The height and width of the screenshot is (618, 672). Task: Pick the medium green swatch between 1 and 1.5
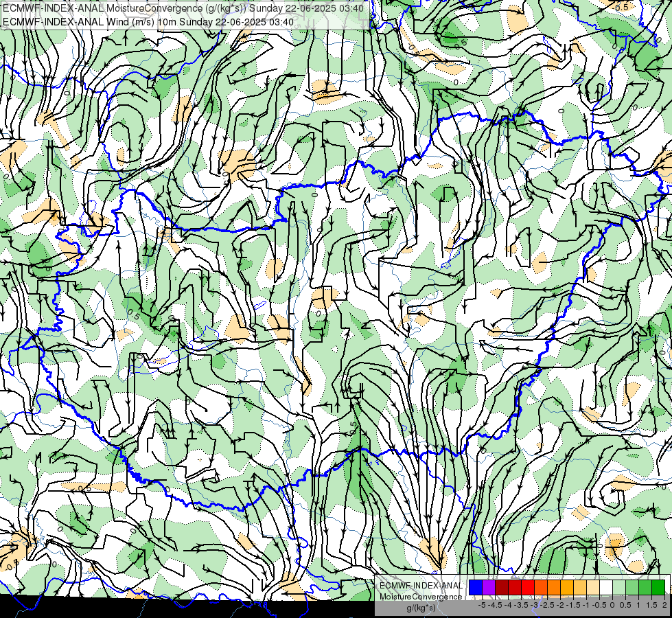pyautogui.click(x=645, y=588)
